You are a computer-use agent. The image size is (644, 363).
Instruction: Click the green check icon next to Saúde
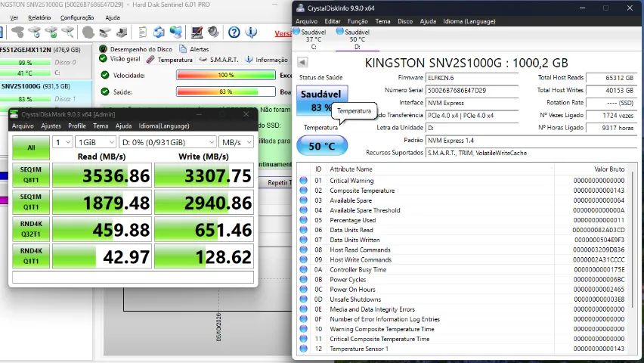(x=105, y=92)
